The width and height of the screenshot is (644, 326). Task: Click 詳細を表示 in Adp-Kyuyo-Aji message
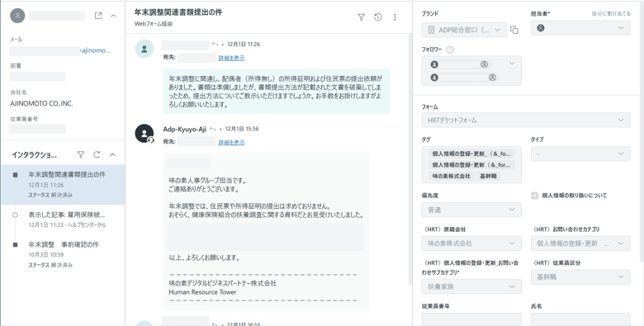232,143
